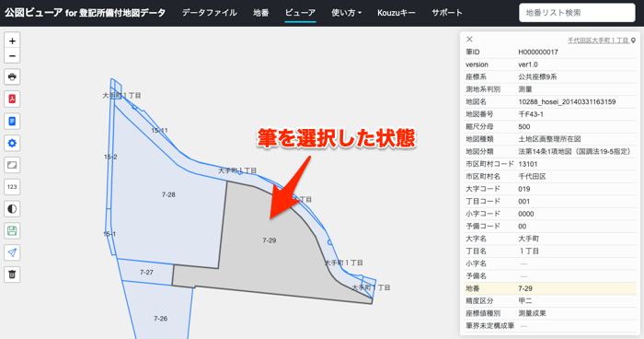Click the 地図種類 value 土地区画整理所在図

click(549, 139)
